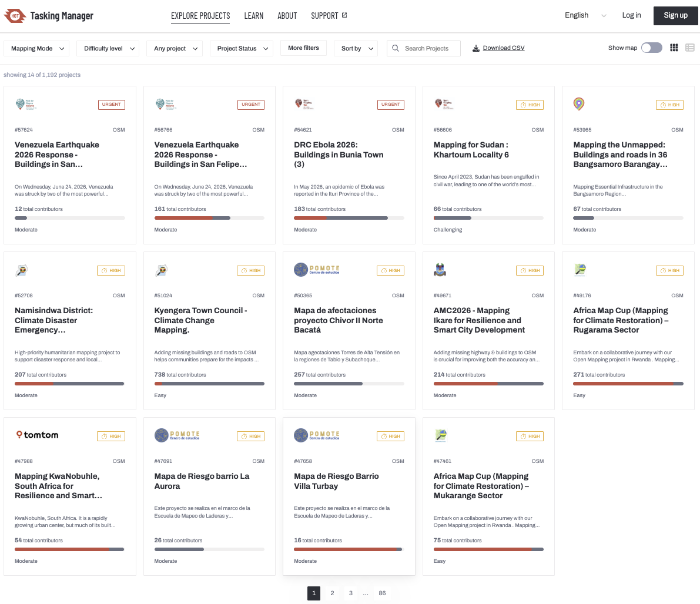700x604 pixels.
Task: Open the Learn menu item
Action: click(x=253, y=16)
